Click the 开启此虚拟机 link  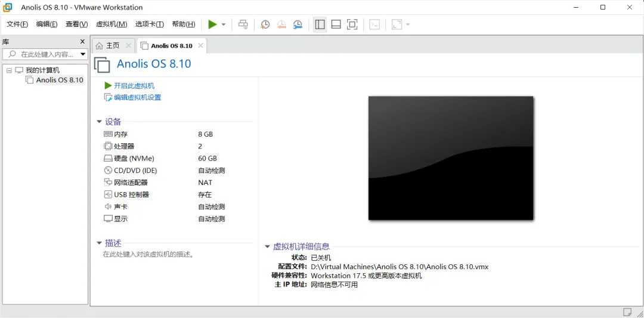pyautogui.click(x=134, y=85)
